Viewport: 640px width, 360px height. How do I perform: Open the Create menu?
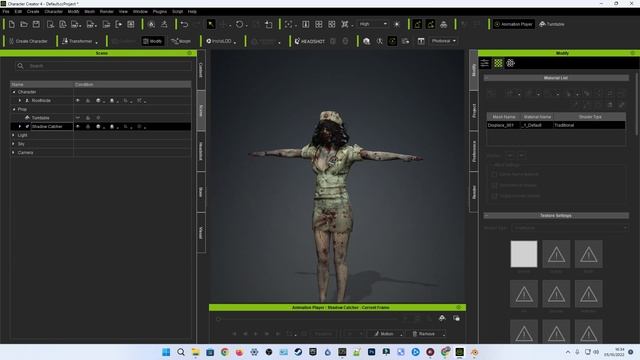33,11
